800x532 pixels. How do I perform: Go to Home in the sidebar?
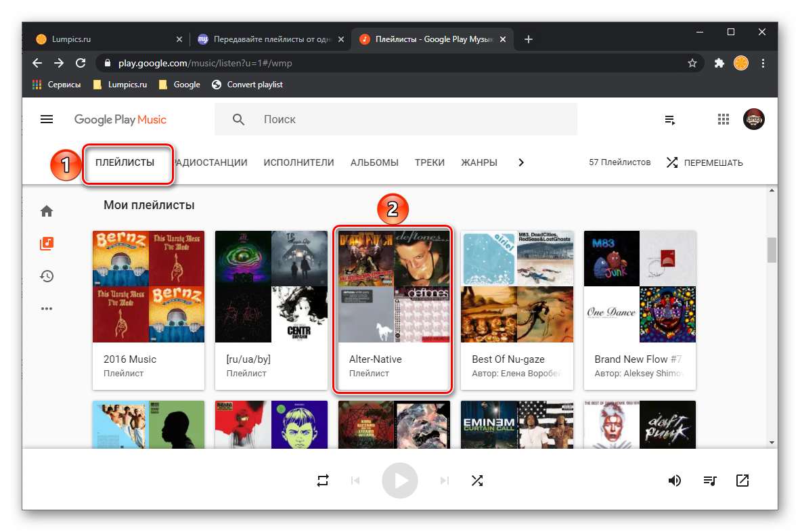point(47,211)
